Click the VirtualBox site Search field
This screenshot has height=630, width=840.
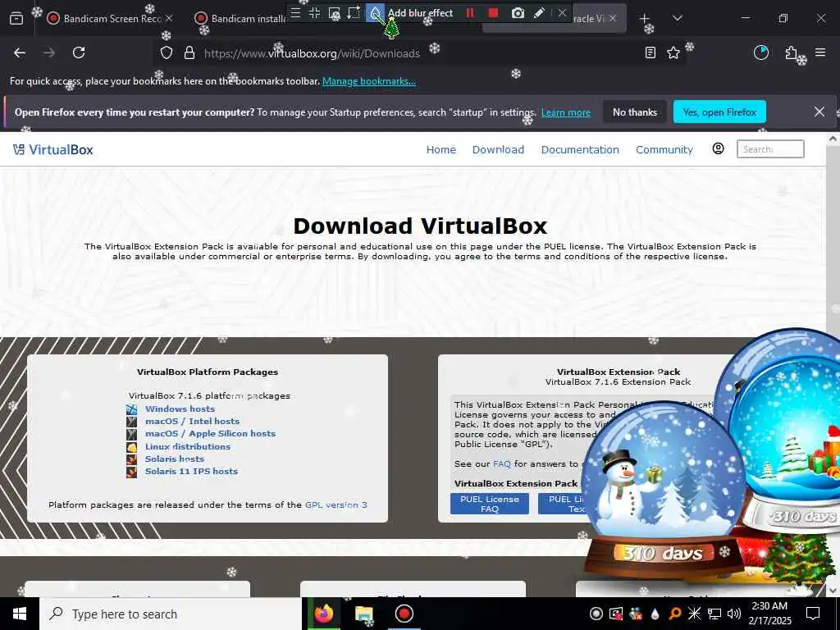[770, 149]
